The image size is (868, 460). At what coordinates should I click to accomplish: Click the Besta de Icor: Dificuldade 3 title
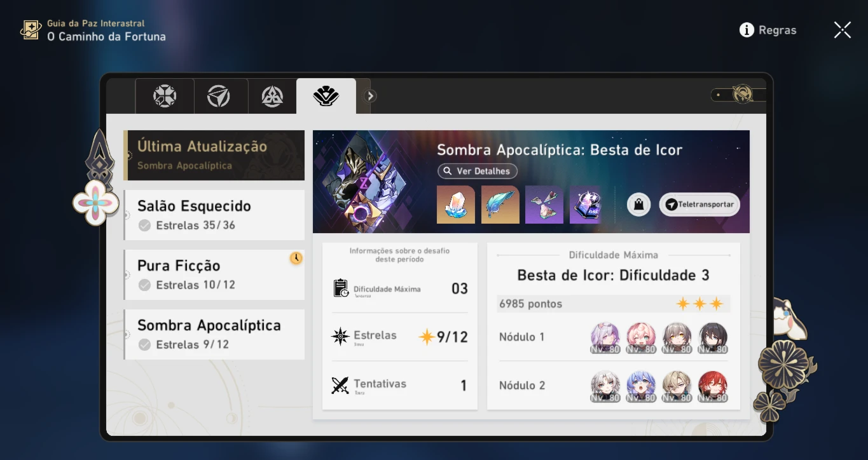coord(613,275)
